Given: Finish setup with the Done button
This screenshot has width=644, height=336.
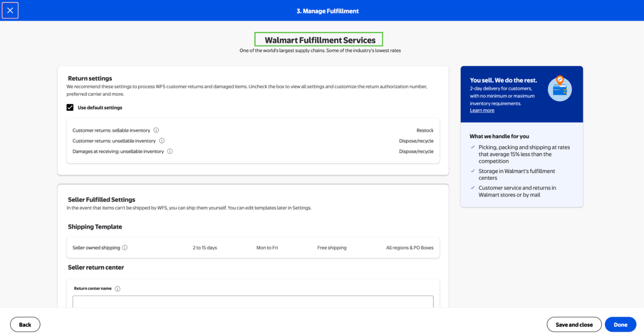Looking at the screenshot, I should pos(621,325).
